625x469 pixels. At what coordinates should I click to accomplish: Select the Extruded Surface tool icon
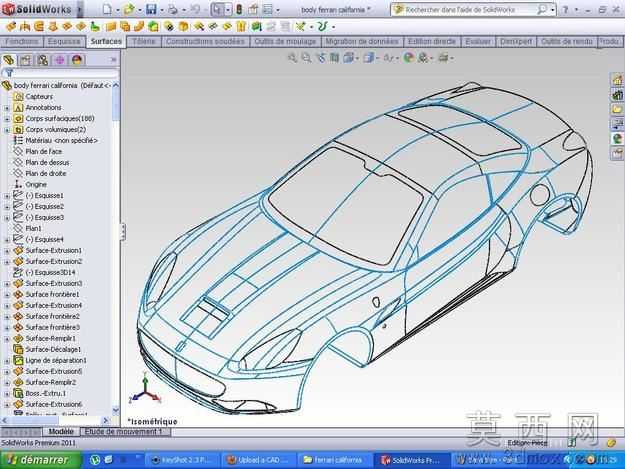pyautogui.click(x=11, y=27)
